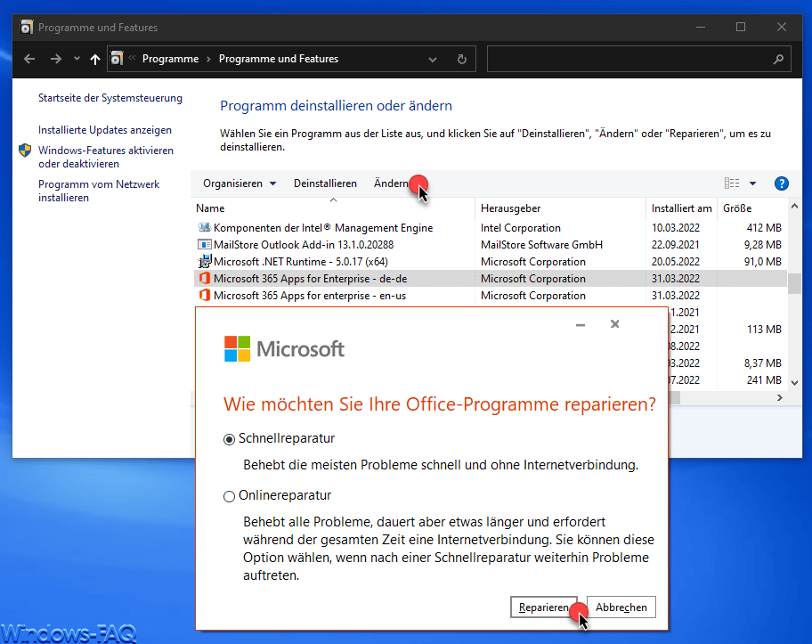Expand the address bar history dropdown
The image size is (812, 644).
(433, 60)
